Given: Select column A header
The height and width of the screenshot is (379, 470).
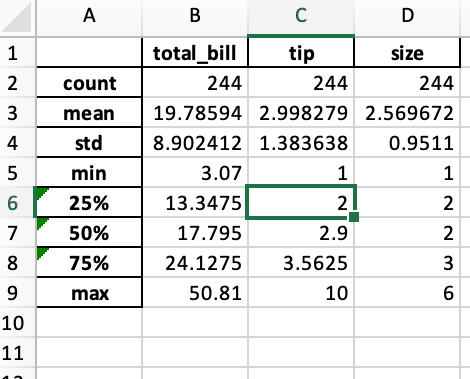Looking at the screenshot, I should pos(89,17).
